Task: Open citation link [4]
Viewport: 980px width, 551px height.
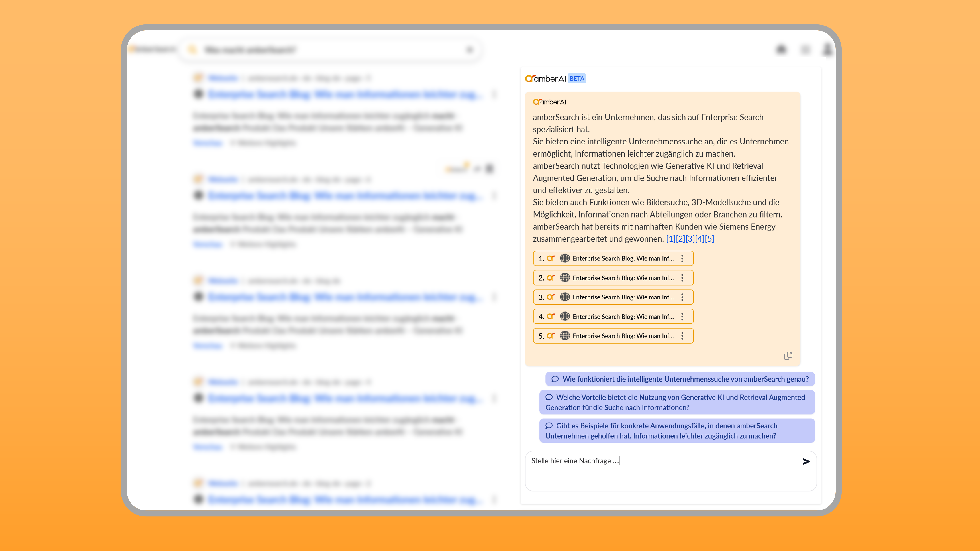Action: coord(700,239)
